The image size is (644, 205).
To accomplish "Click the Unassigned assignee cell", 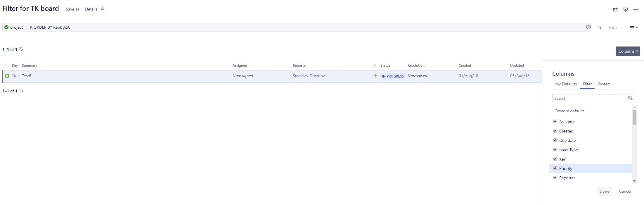I will [x=243, y=76].
